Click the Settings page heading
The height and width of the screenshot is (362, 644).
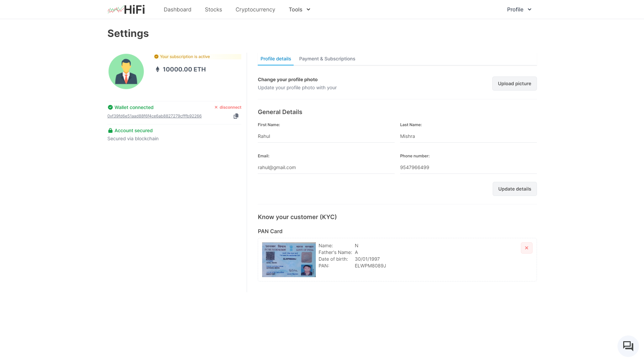pos(128,34)
